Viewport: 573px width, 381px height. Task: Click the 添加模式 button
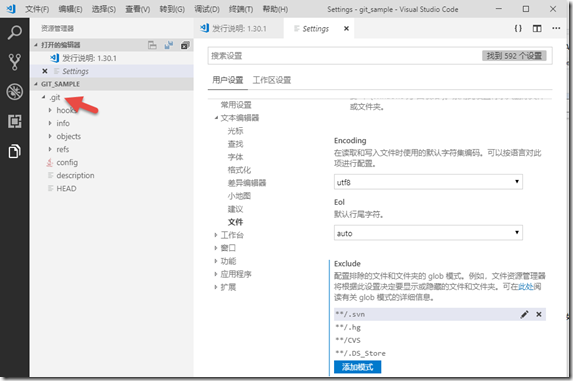[357, 367]
